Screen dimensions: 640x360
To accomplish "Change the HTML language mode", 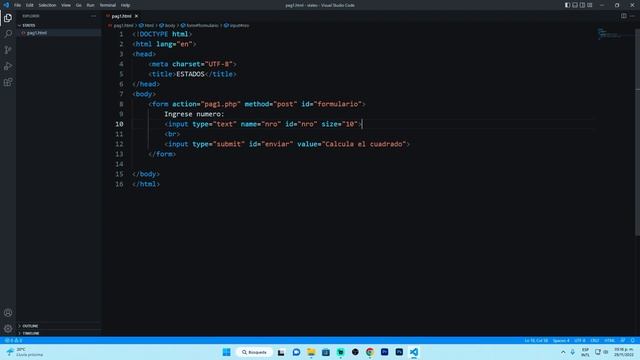I will pos(609,340).
